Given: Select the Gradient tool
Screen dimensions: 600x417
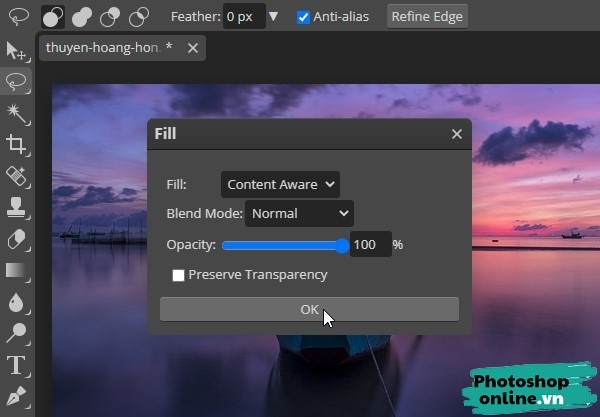Looking at the screenshot, I should 16,270.
